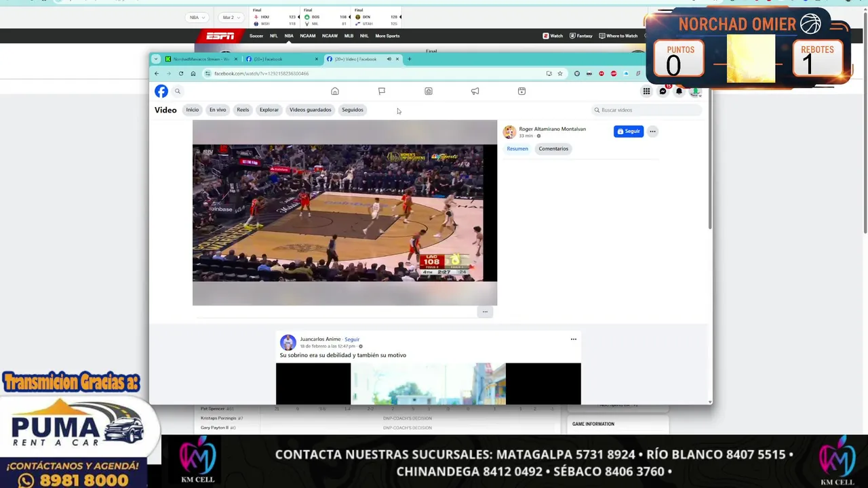Select the Resumen tab
Viewport: 868px width, 488px height.
[x=517, y=148]
